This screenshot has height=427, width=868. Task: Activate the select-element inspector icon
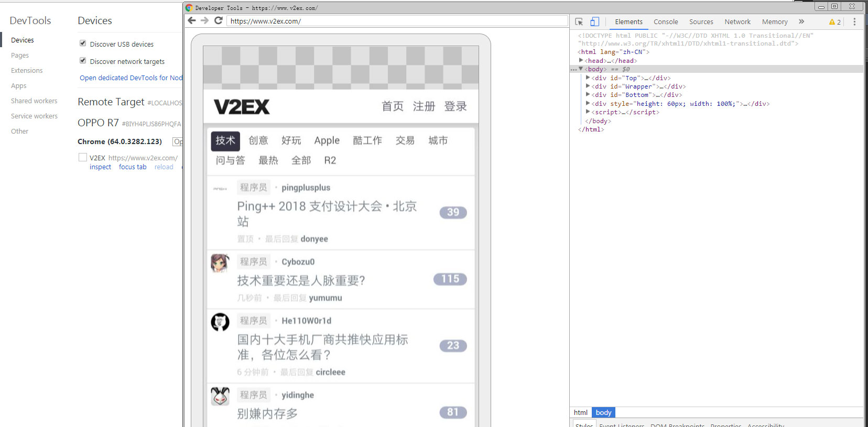coord(579,21)
